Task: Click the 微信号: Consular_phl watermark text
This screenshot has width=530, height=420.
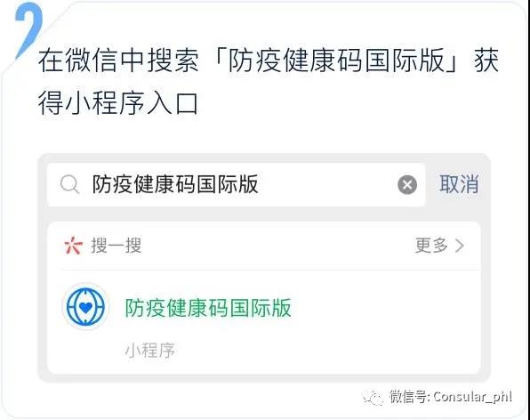Action: [x=451, y=397]
